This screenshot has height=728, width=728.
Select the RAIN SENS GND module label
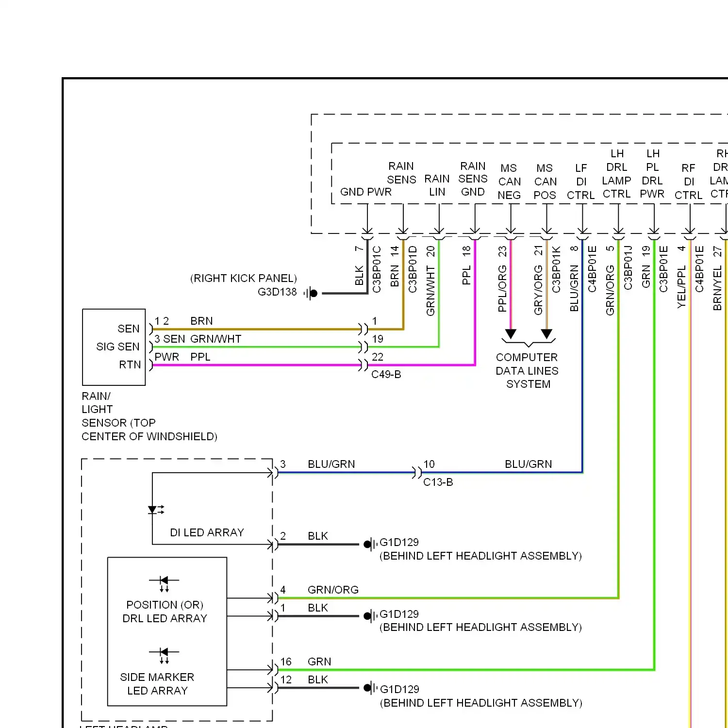(x=473, y=179)
